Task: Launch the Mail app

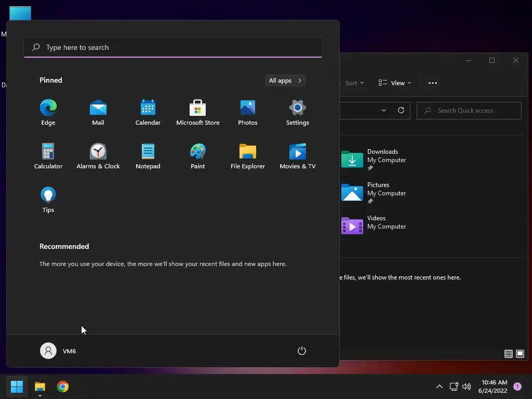Action: click(98, 113)
